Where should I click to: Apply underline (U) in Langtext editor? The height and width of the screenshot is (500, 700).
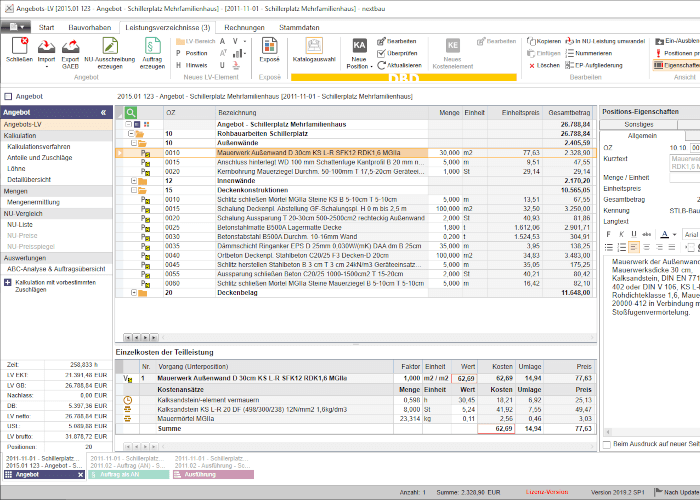(x=633, y=234)
